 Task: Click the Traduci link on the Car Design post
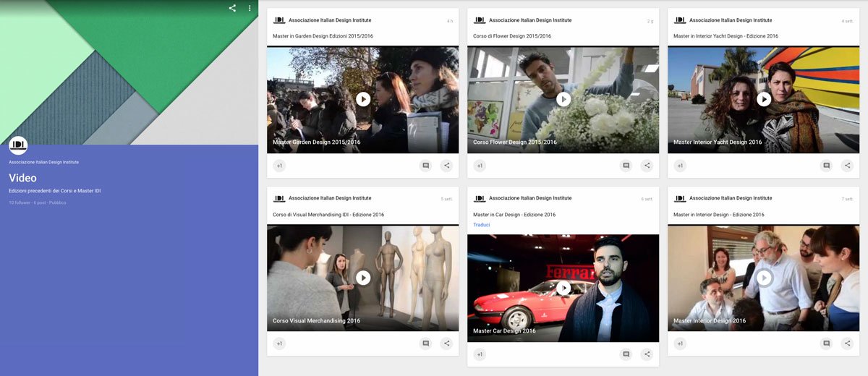(x=481, y=225)
